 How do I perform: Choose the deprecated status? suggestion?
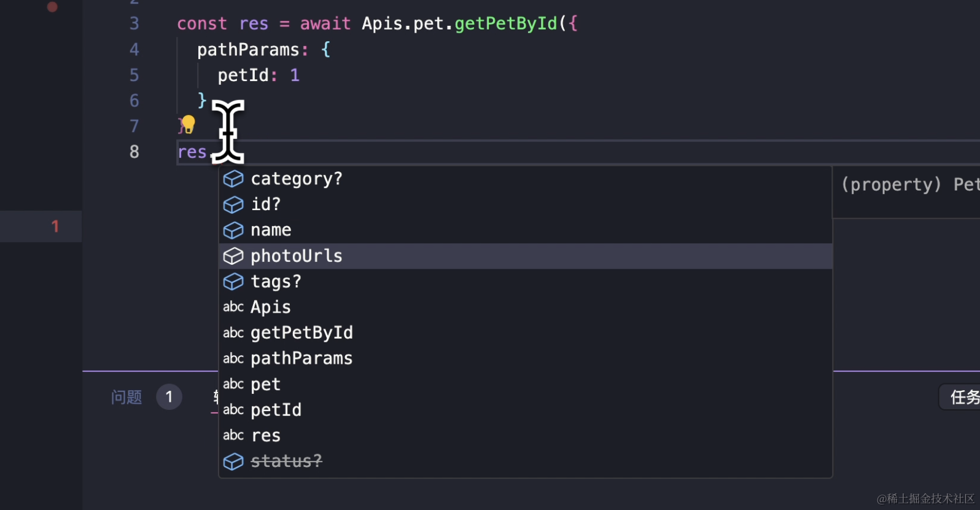[x=286, y=461]
